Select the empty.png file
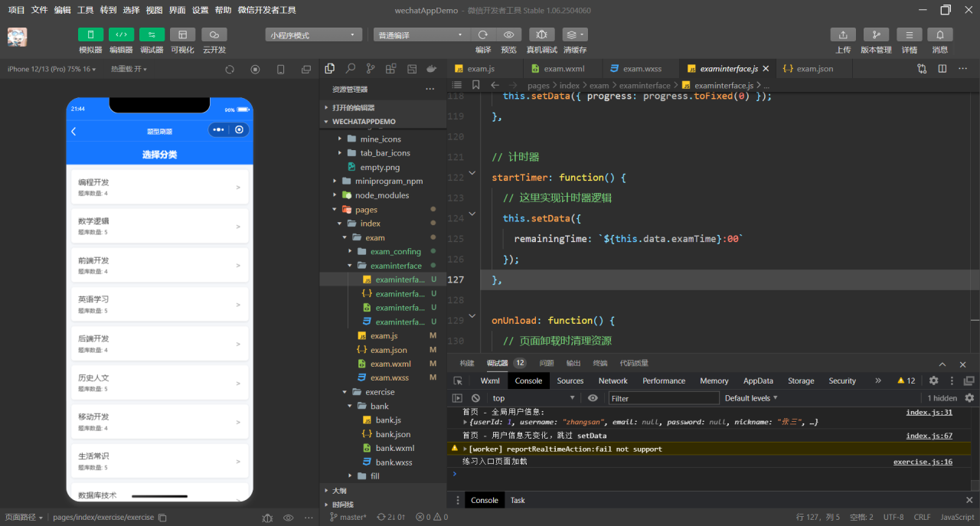Viewport: 980px width, 526px height. [x=383, y=167]
